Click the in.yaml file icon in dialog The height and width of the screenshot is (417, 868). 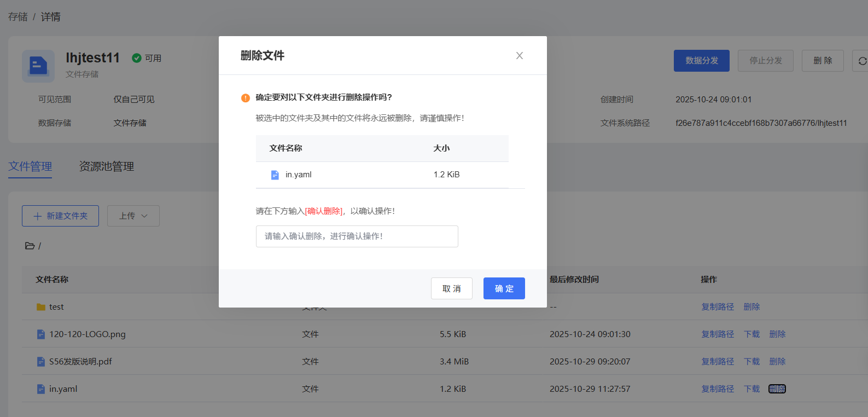[x=275, y=175]
